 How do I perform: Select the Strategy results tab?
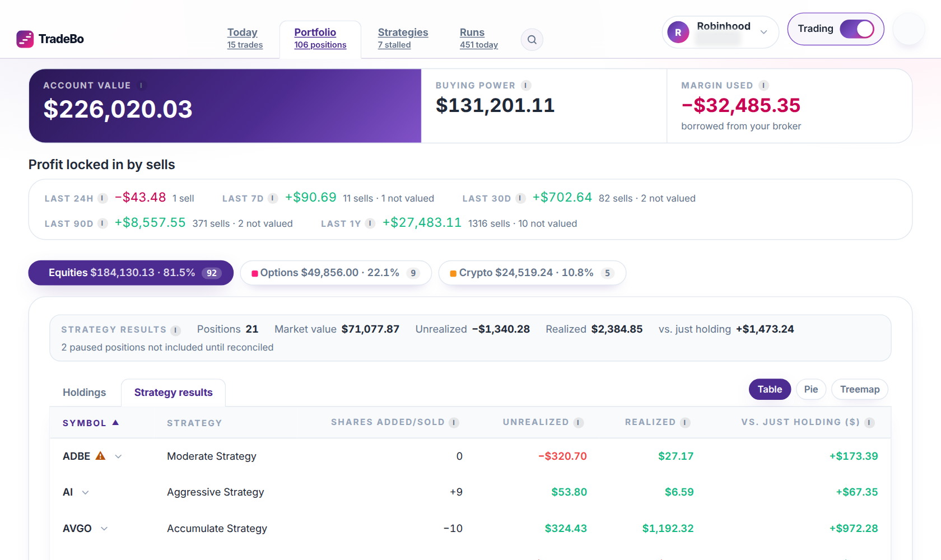[174, 393]
